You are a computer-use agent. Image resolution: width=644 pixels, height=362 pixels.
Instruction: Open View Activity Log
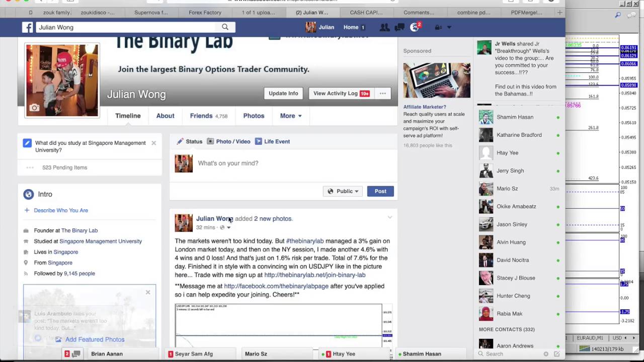coord(341,94)
